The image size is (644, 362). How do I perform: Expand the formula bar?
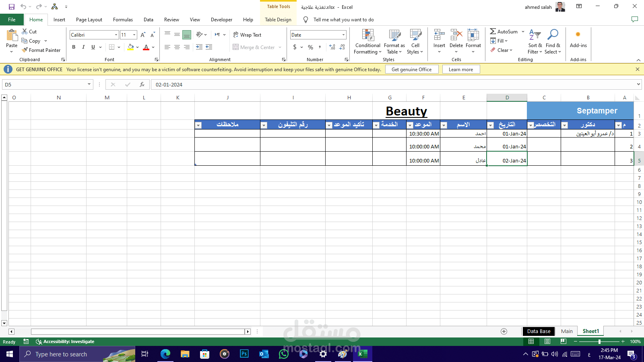point(638,84)
